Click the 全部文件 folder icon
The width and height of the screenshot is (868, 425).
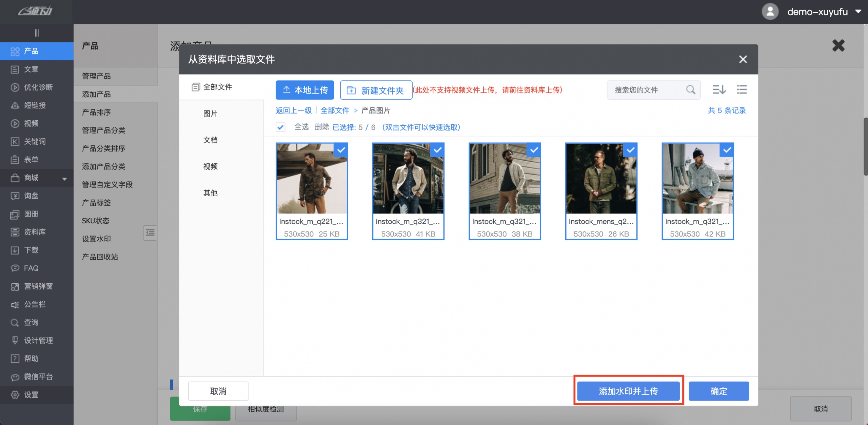[196, 87]
